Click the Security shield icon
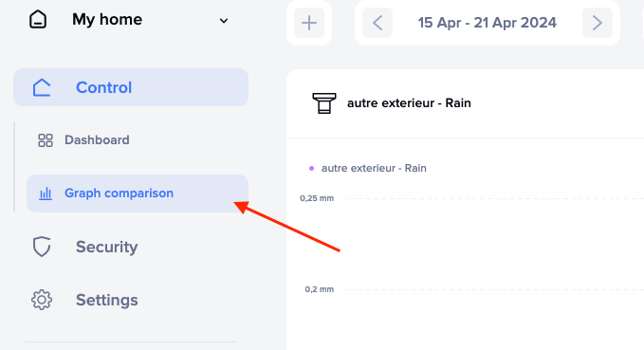The width and height of the screenshot is (644, 350). click(42, 247)
